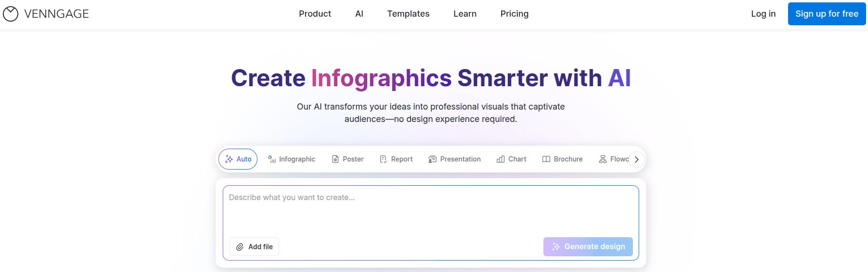Open the Learn menu
Screen dimensions: 868x272
click(465, 14)
